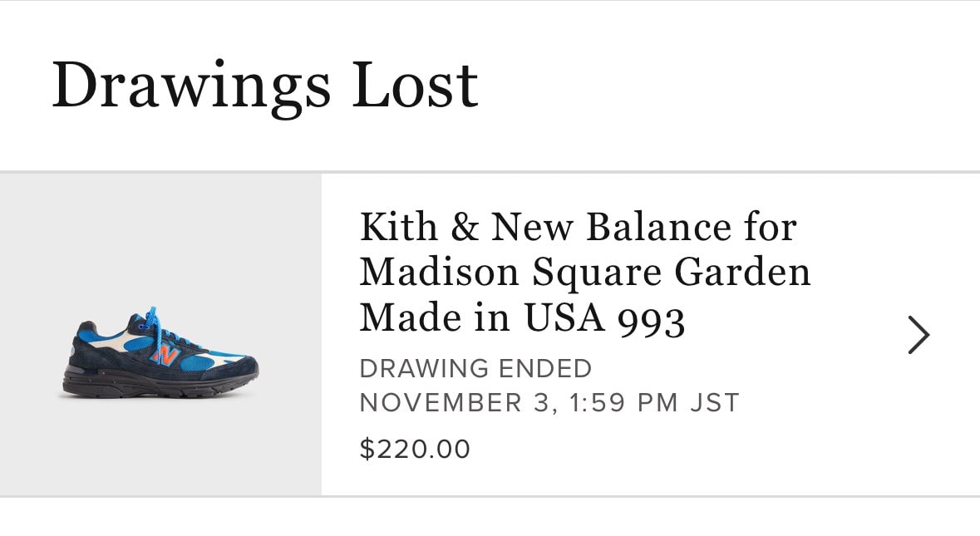Click the $220.00 price
Image resolution: width=980 pixels, height=536 pixels.
click(x=415, y=450)
